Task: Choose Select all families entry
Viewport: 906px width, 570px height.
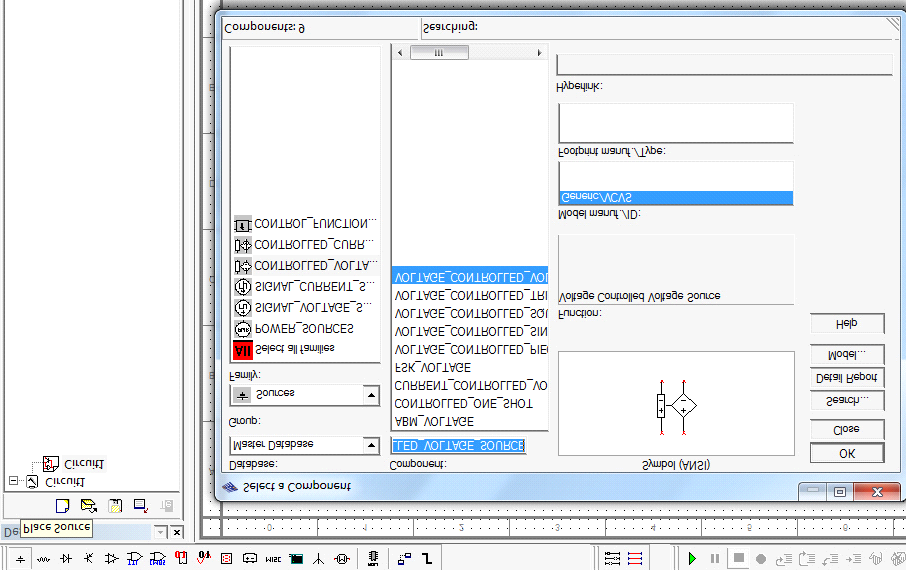Action: [x=305, y=349]
